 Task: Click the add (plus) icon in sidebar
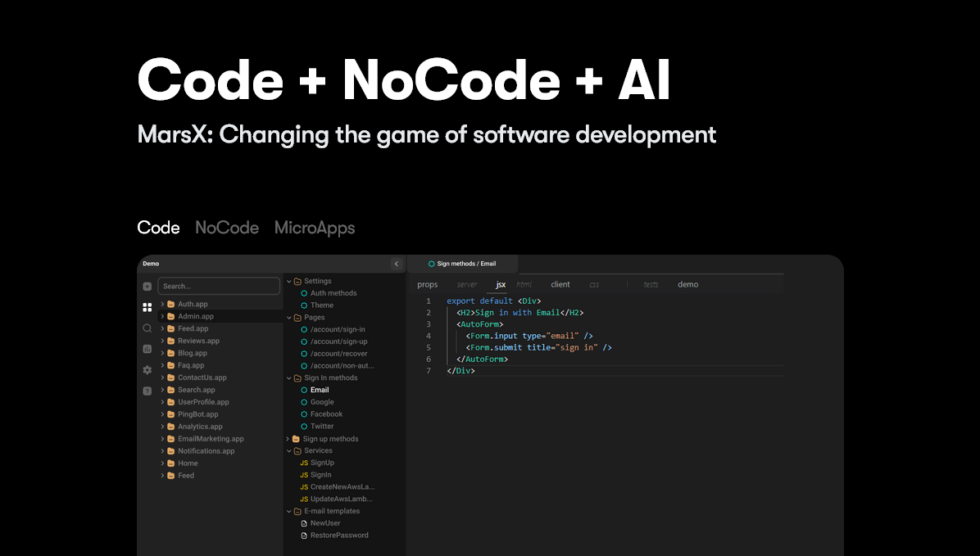click(147, 287)
